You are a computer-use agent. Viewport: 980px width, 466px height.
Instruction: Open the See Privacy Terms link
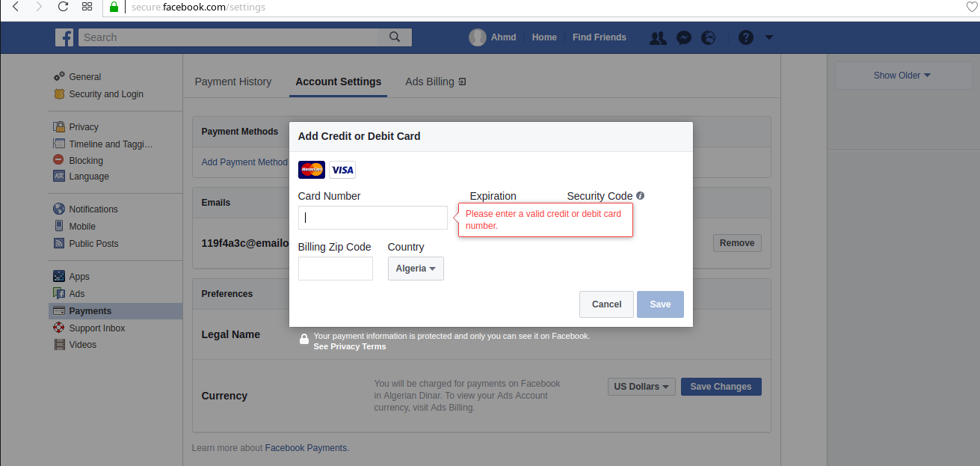pyautogui.click(x=350, y=347)
